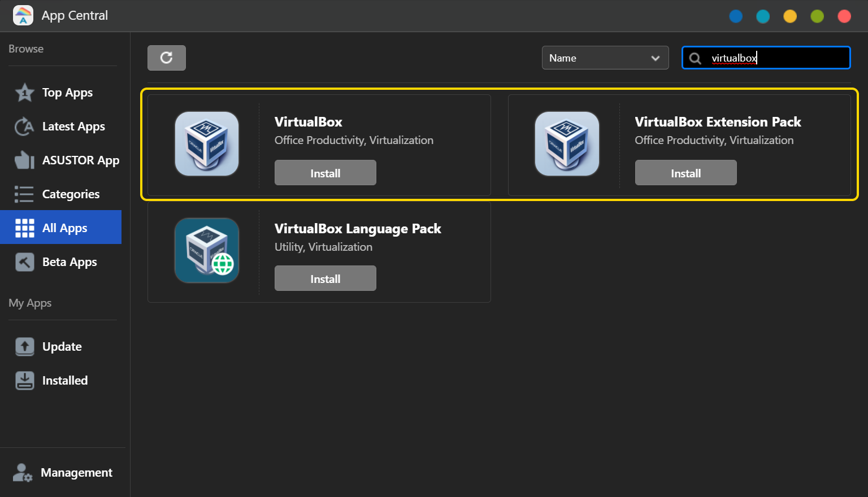
Task: Open Categories in sidebar
Action: [x=61, y=194]
